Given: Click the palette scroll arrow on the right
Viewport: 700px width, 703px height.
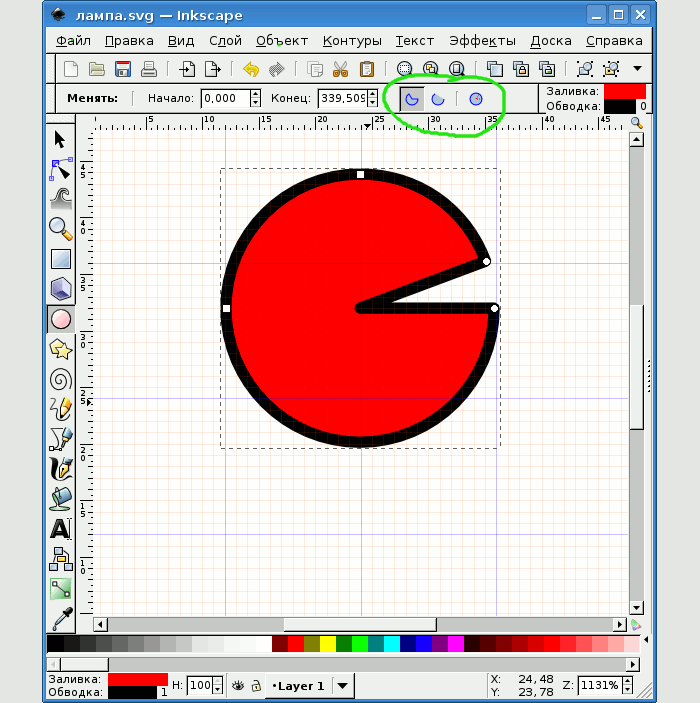Looking at the screenshot, I should [646, 639].
